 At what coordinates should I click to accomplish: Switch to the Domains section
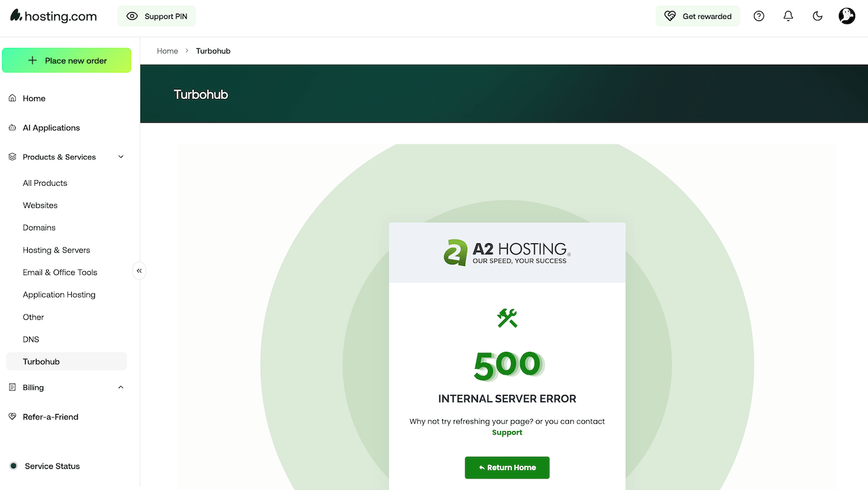click(x=39, y=227)
